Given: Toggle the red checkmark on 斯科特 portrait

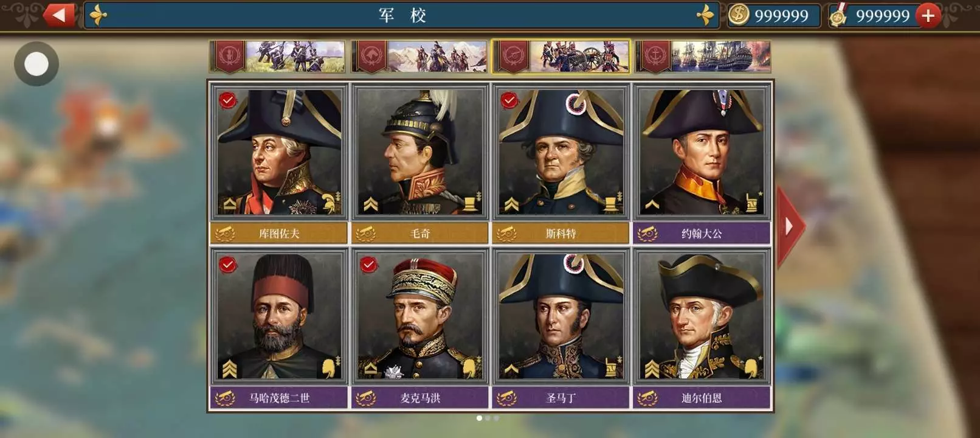Looking at the screenshot, I should (x=509, y=100).
